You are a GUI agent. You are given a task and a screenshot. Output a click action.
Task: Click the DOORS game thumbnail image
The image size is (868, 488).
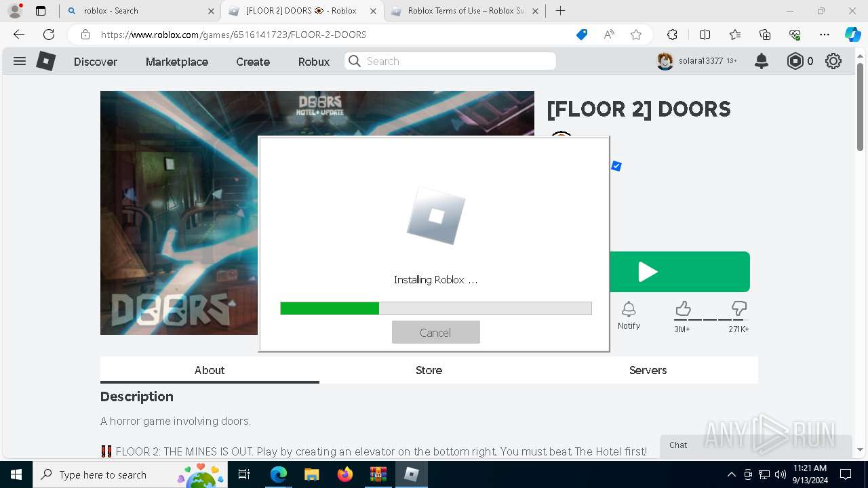(179, 213)
